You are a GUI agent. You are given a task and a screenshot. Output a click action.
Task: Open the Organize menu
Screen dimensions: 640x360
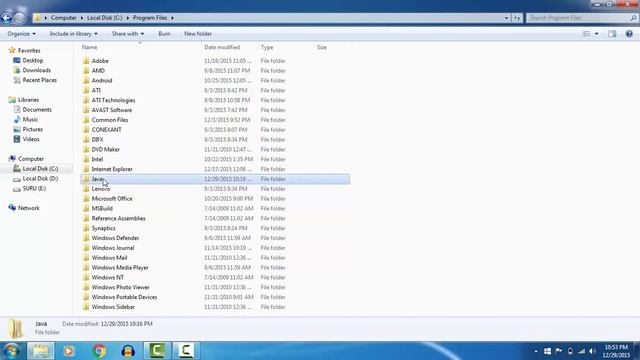click(21, 34)
